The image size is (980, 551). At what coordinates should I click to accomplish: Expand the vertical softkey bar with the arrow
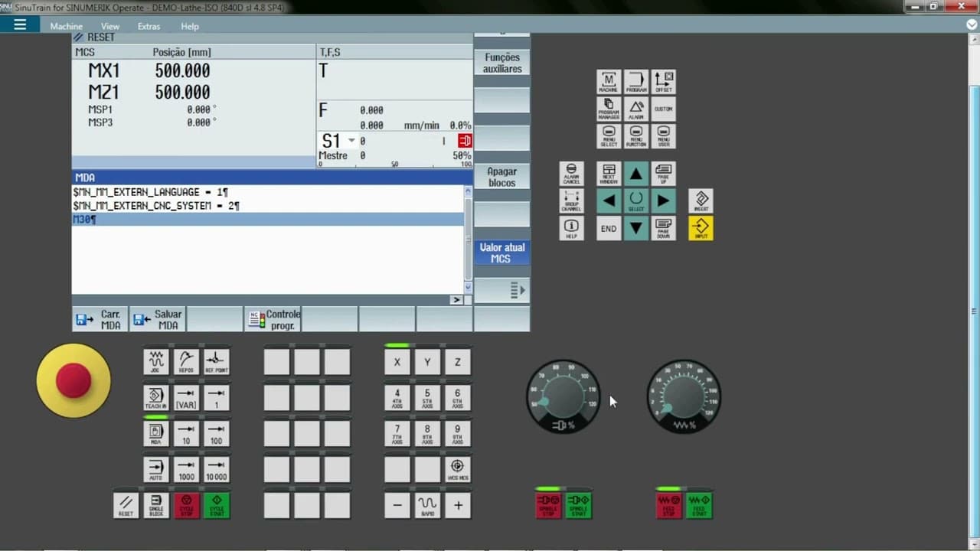coord(501,291)
